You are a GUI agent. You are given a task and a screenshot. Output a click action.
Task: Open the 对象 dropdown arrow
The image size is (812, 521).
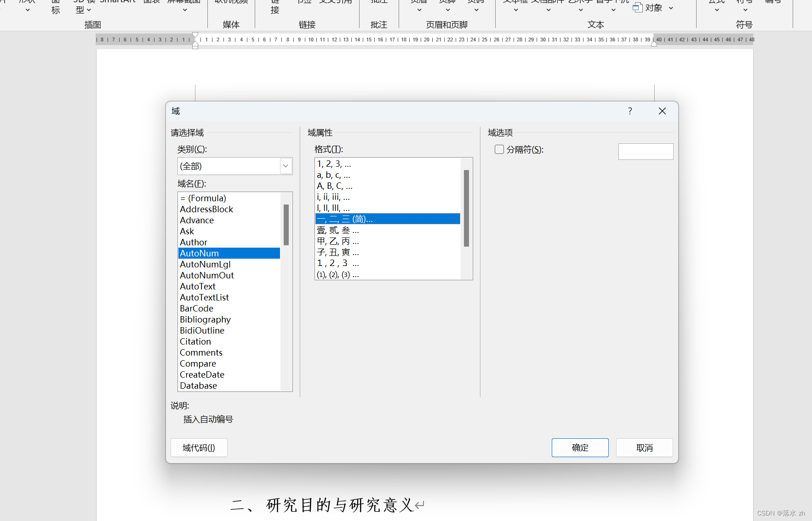(x=671, y=8)
